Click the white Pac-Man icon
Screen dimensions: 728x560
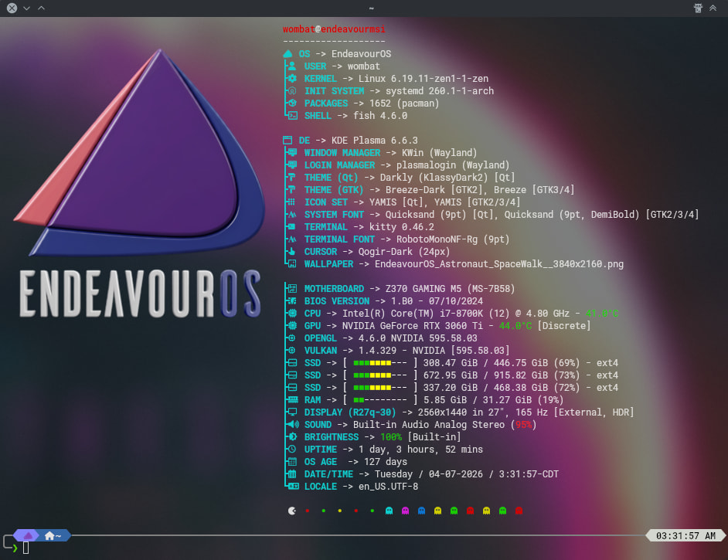pos(291,511)
